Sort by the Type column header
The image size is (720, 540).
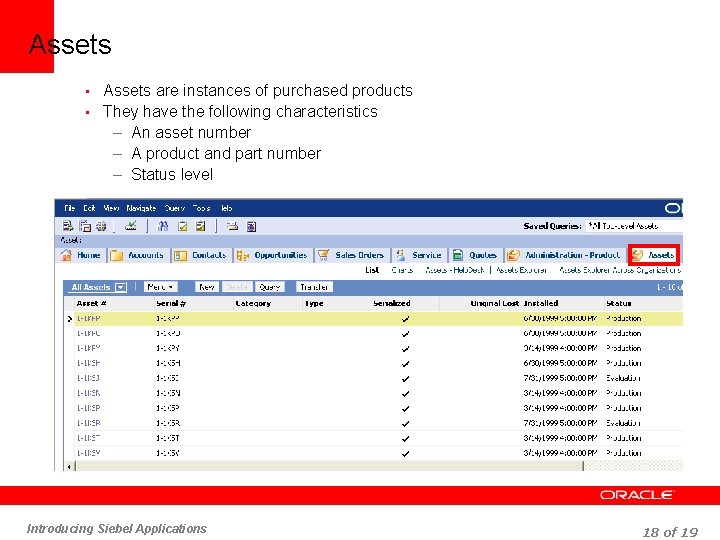pyautogui.click(x=315, y=304)
